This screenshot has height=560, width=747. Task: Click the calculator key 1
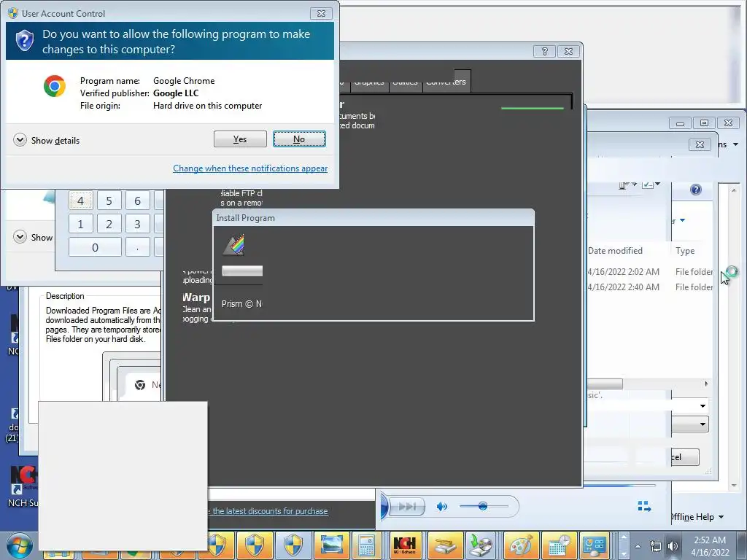[80, 224]
